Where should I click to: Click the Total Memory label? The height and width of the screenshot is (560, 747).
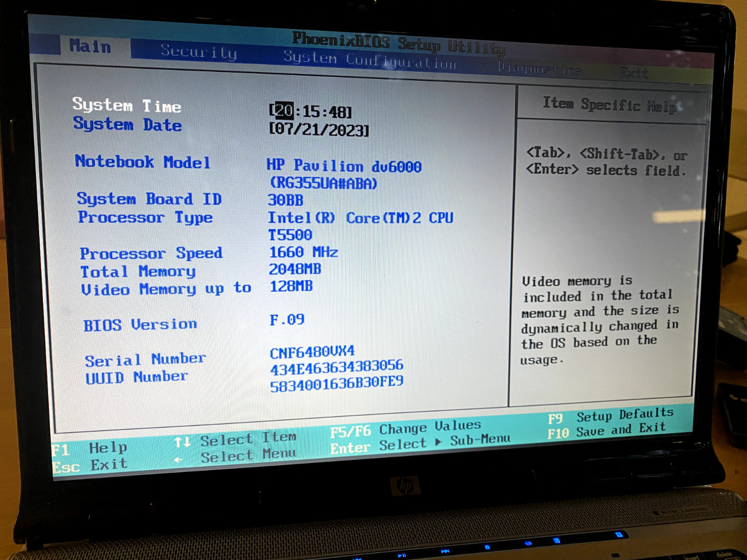point(138,272)
